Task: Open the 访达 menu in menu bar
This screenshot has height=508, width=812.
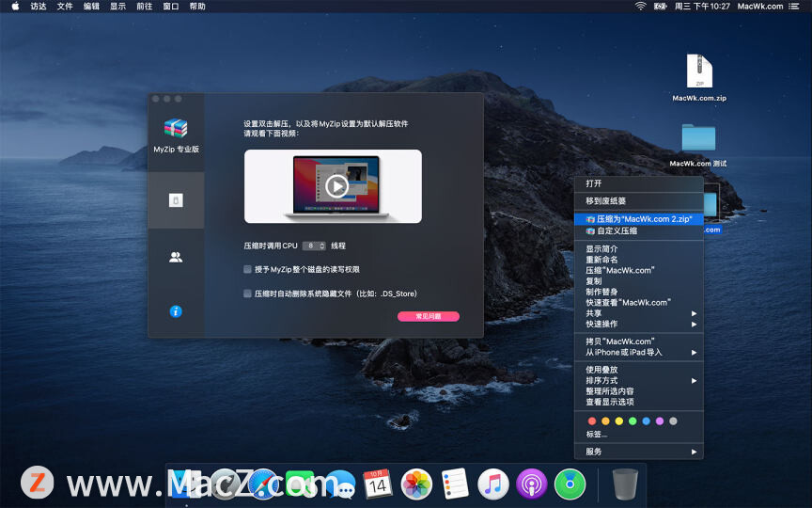Action: (39, 7)
